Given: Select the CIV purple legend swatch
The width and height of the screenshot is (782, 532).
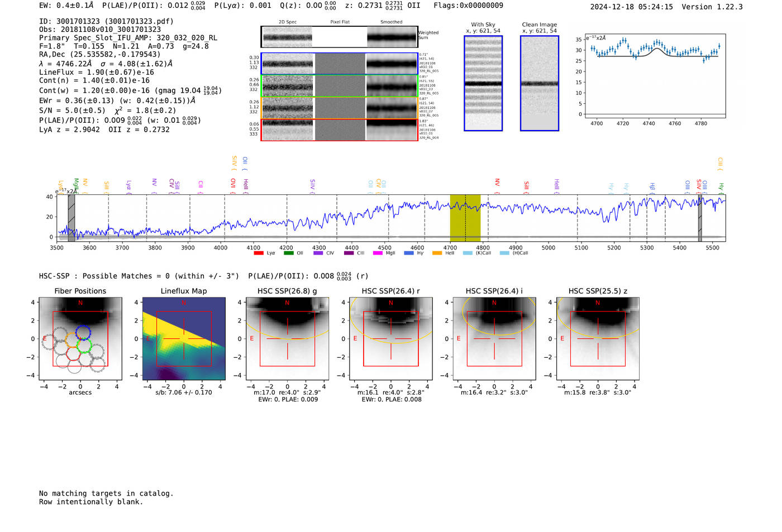Looking at the screenshot, I should 318,253.
